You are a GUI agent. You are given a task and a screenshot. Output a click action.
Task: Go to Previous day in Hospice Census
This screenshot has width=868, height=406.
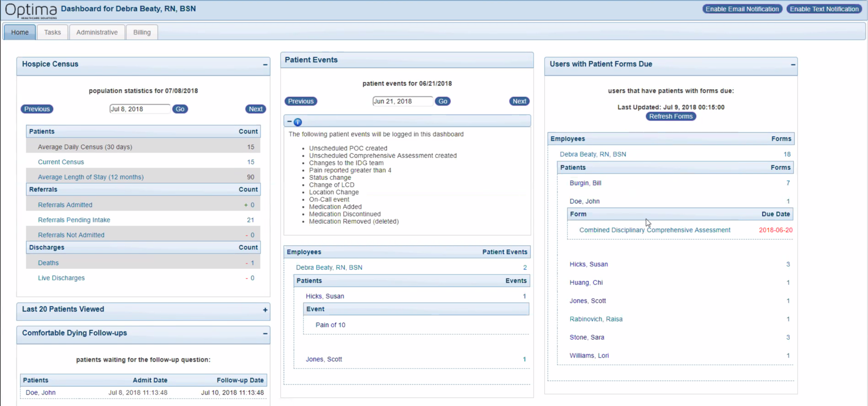(x=37, y=109)
